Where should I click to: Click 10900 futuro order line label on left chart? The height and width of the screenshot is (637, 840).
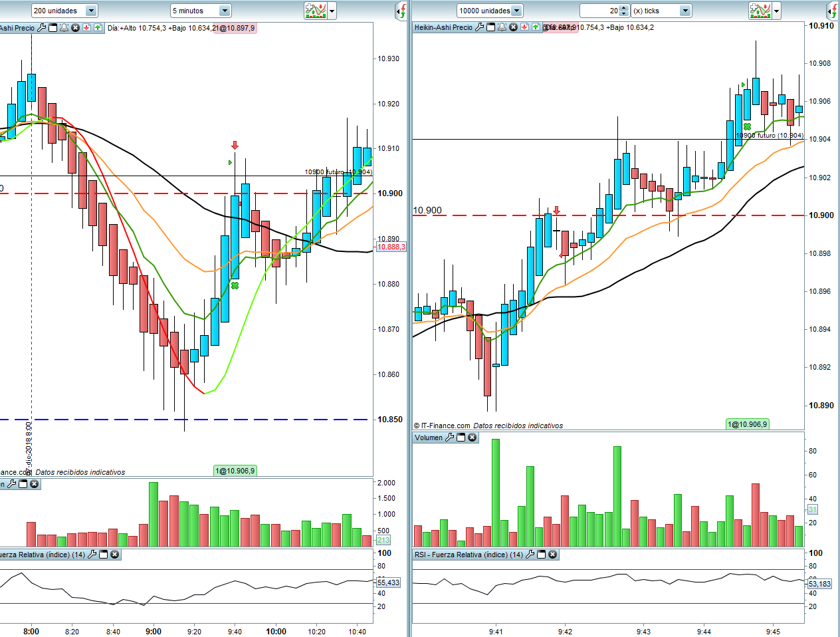(x=338, y=172)
